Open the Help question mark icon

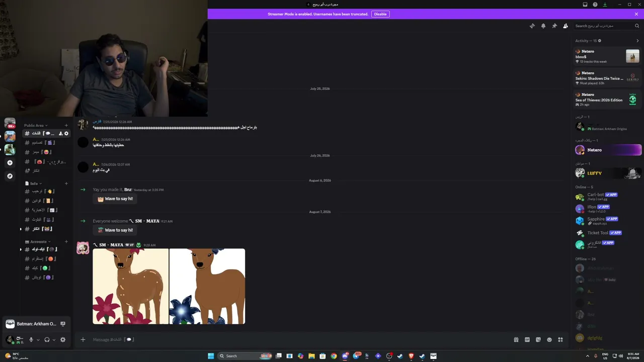click(x=595, y=5)
